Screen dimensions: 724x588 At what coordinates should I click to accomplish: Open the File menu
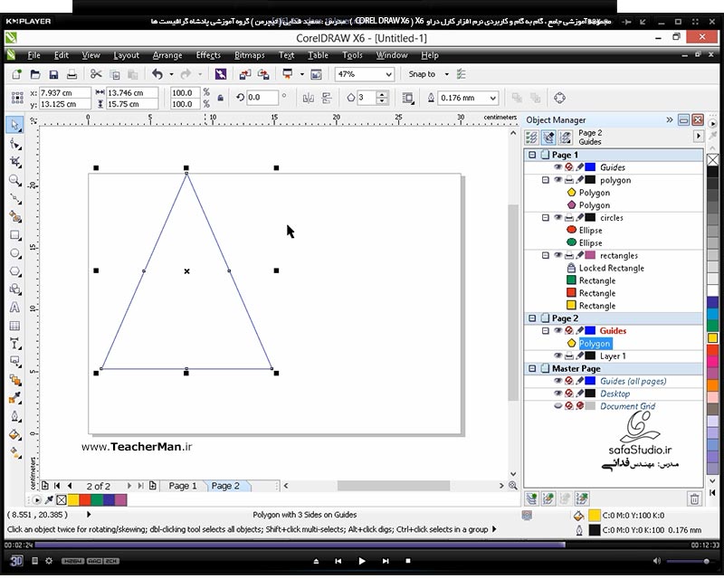coord(33,55)
